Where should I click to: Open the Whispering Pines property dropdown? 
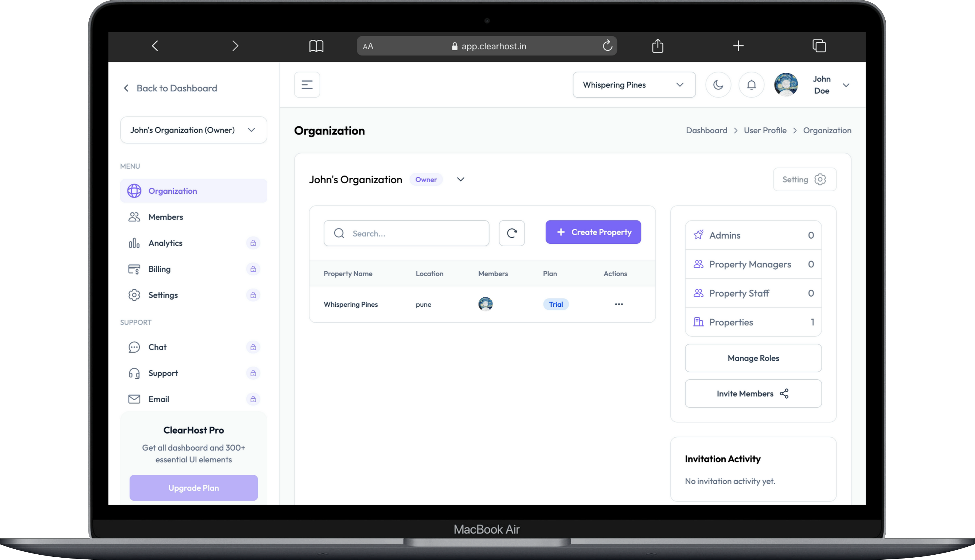pos(634,85)
